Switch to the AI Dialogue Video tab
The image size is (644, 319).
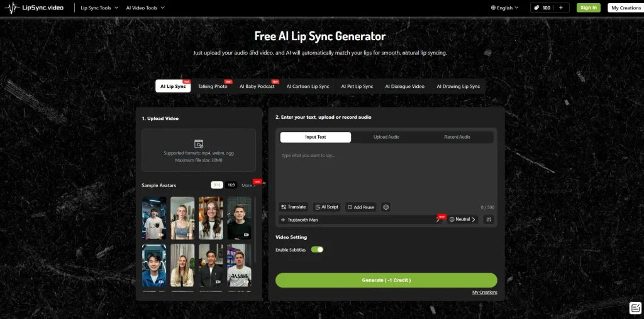click(404, 86)
